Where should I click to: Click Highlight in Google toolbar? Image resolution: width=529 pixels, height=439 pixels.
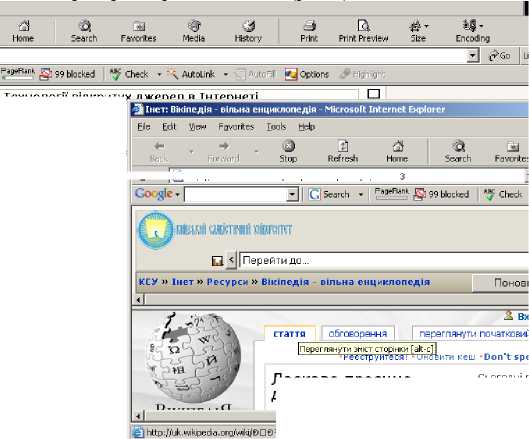tap(362, 74)
